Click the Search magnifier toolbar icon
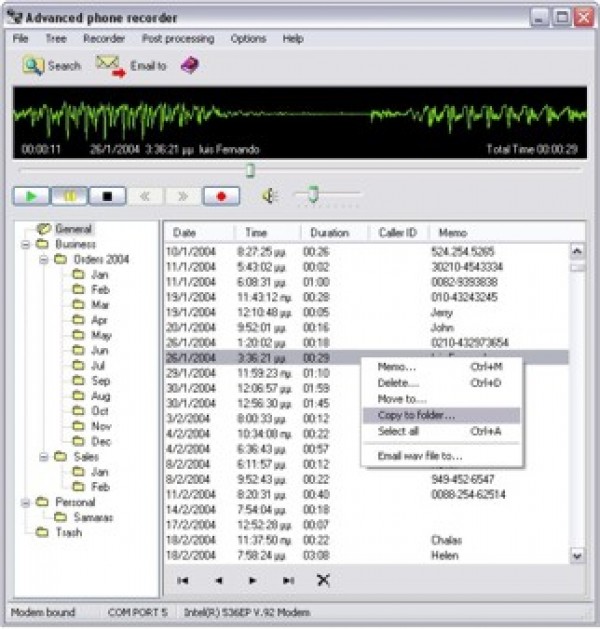 coord(33,66)
